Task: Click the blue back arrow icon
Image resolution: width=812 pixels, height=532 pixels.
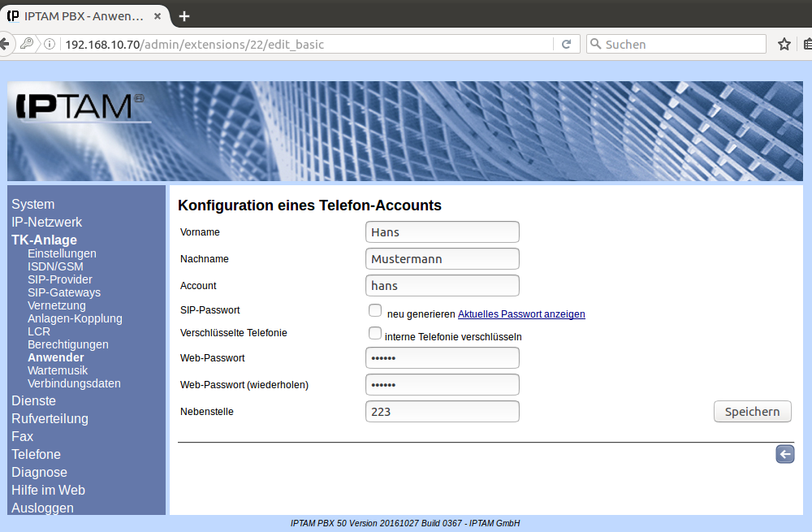Action: click(x=784, y=454)
